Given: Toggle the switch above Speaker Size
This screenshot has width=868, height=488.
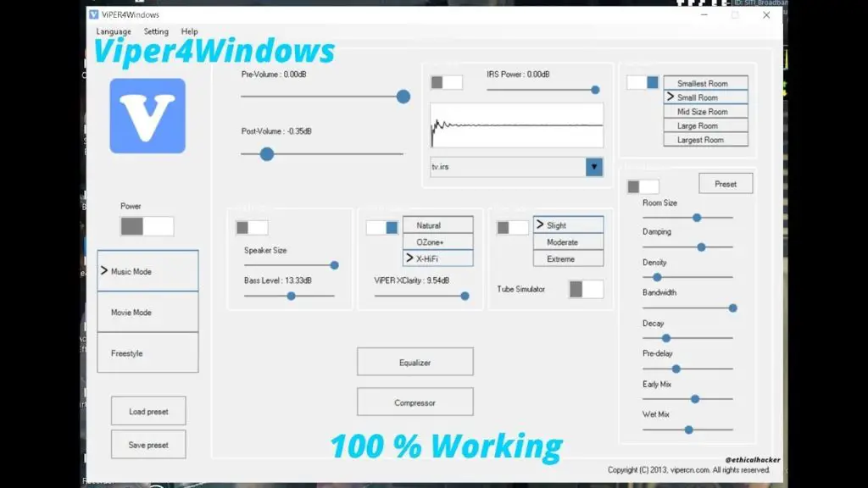Looking at the screenshot, I should pos(252,227).
